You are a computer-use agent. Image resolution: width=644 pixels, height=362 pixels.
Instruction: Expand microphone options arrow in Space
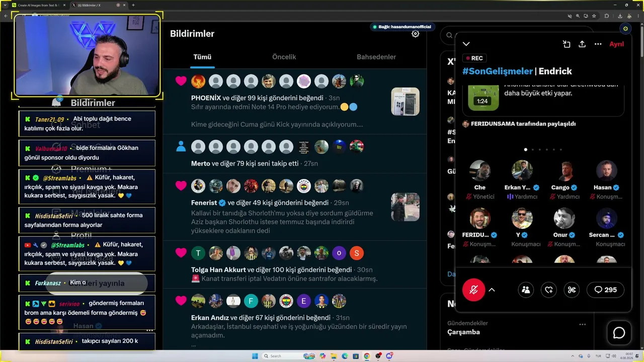(x=492, y=290)
